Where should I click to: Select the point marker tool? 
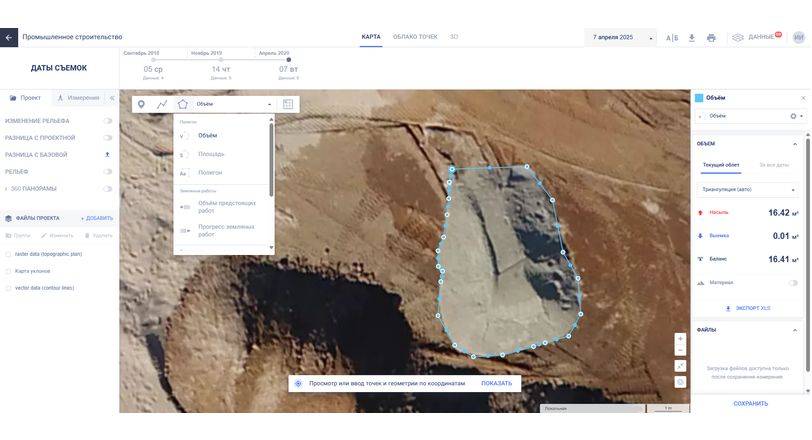coord(141,104)
